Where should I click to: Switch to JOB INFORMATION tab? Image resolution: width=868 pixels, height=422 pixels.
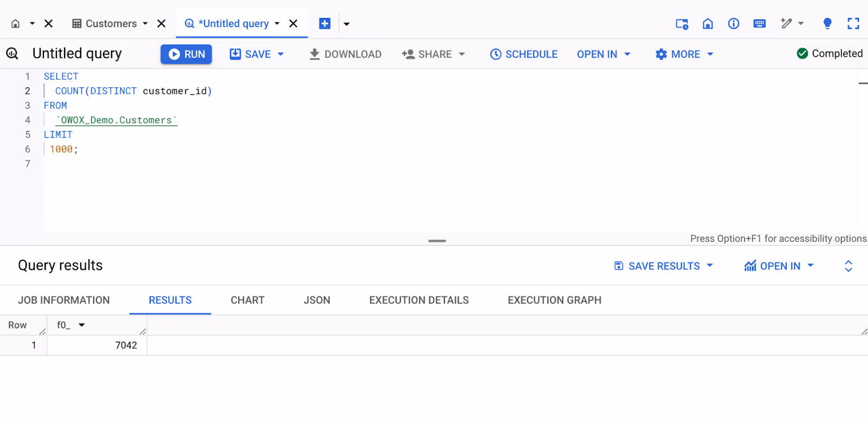[64, 300]
